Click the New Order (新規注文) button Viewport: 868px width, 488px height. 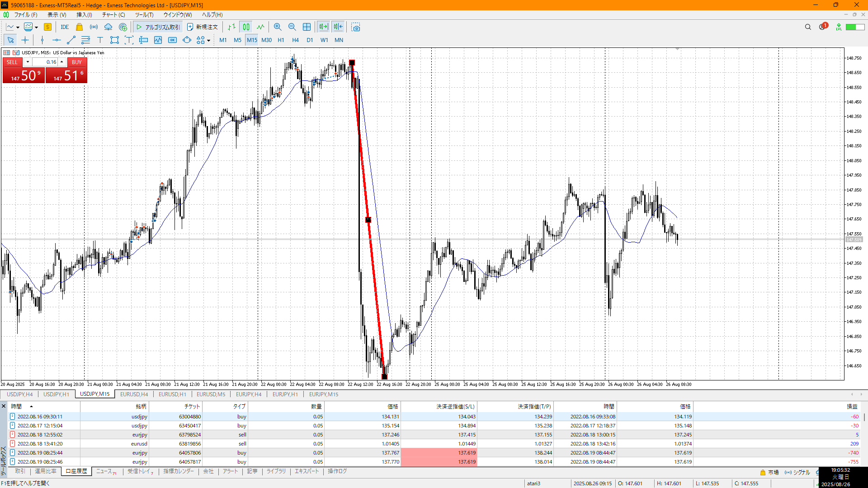click(203, 27)
